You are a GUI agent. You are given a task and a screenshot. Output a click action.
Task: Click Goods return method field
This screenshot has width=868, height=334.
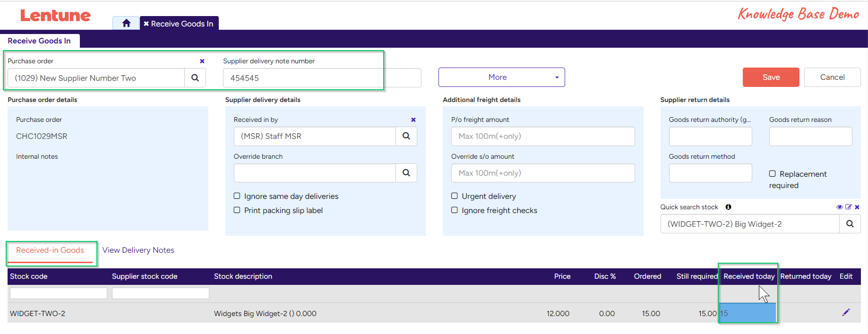[710, 173]
